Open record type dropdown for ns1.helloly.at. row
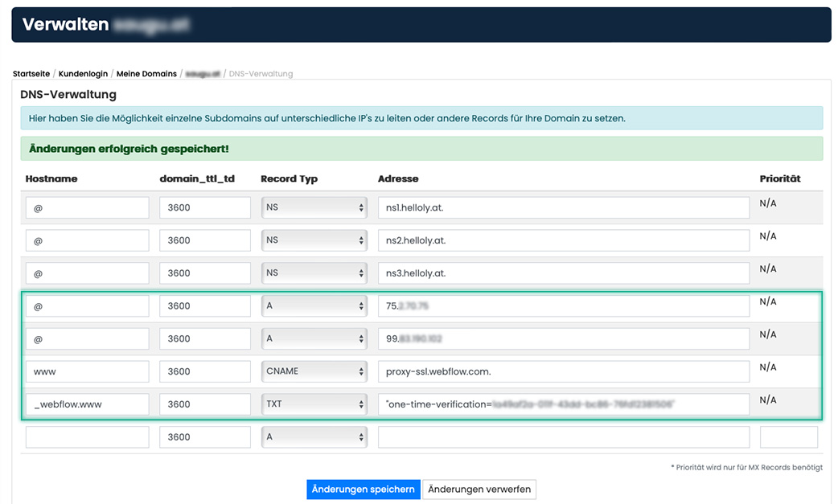Image resolution: width=838 pixels, height=504 pixels. click(314, 207)
